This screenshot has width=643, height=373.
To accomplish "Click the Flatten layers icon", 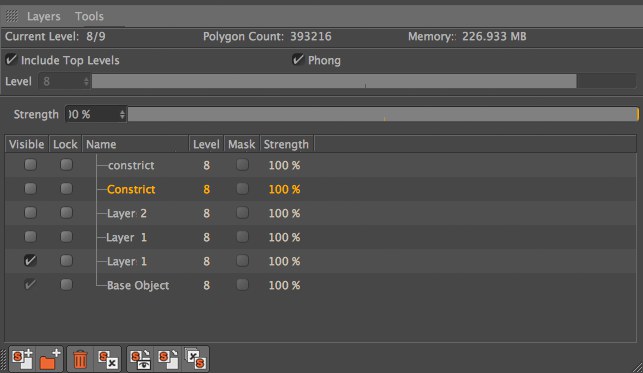I will pos(195,359).
